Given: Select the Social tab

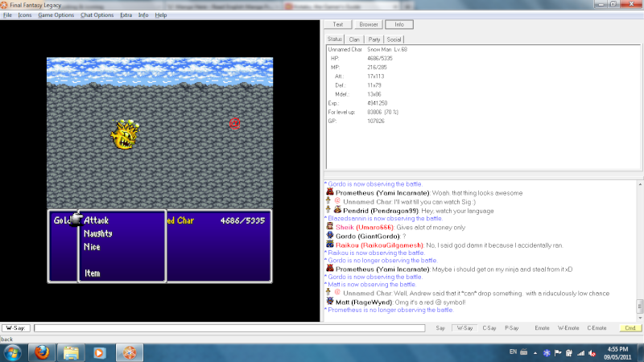Looking at the screenshot, I should (x=394, y=39).
